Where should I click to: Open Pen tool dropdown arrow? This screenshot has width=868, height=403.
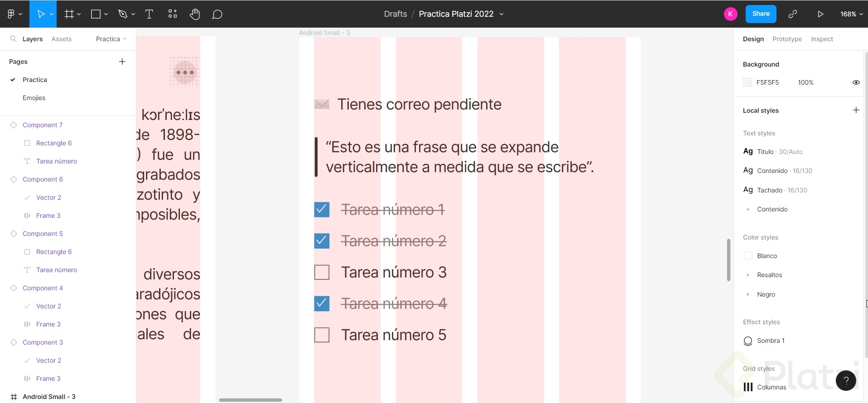point(133,14)
